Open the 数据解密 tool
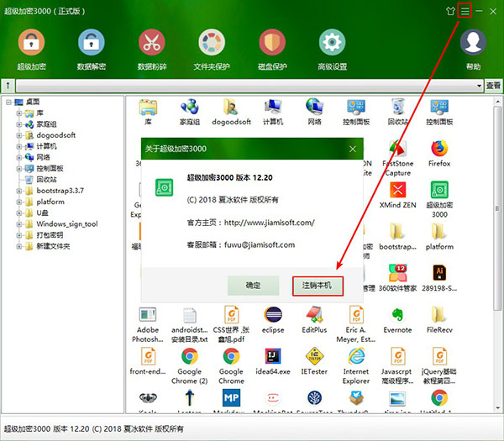Viewport: 504px width, 441px height. [x=91, y=43]
